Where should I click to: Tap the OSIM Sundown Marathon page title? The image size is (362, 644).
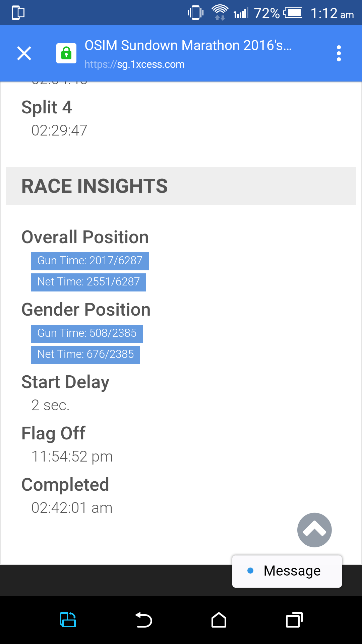point(188,45)
